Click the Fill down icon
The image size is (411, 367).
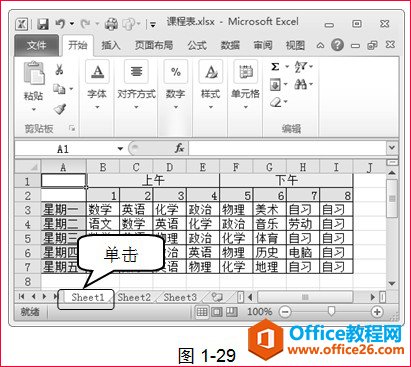pyautogui.click(x=275, y=85)
